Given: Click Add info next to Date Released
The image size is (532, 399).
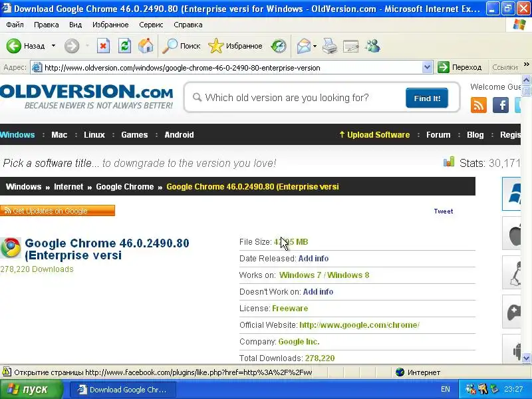Looking at the screenshot, I should pos(313,259).
